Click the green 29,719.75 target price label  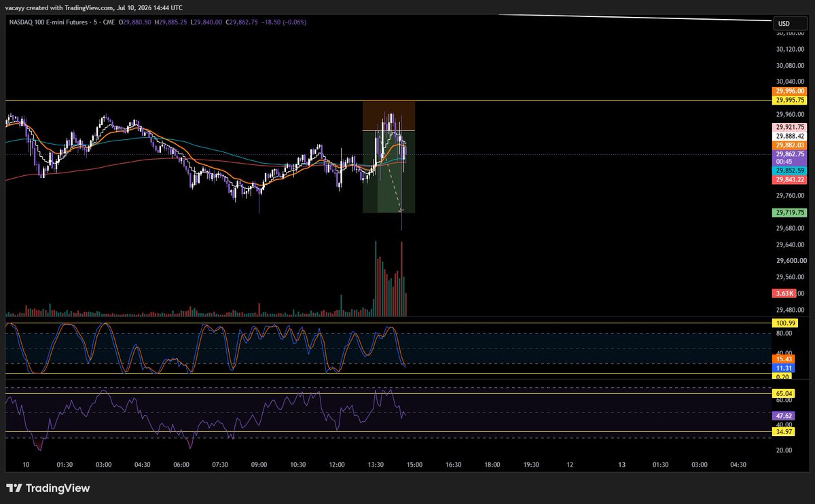(x=789, y=213)
